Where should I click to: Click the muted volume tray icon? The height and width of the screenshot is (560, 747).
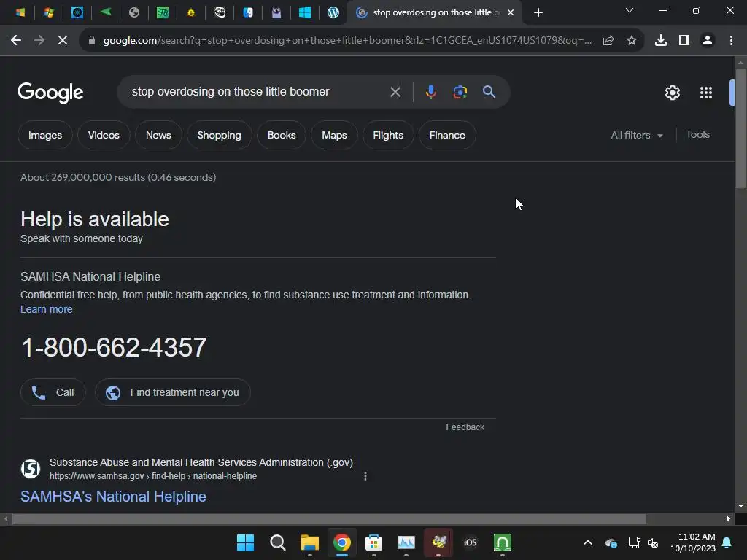pyautogui.click(x=653, y=542)
